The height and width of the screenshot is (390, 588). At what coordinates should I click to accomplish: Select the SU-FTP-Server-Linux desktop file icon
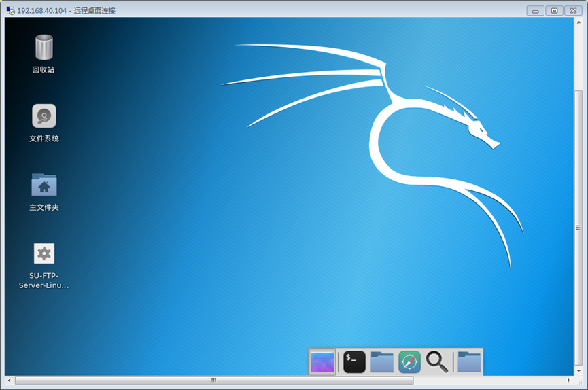click(44, 253)
